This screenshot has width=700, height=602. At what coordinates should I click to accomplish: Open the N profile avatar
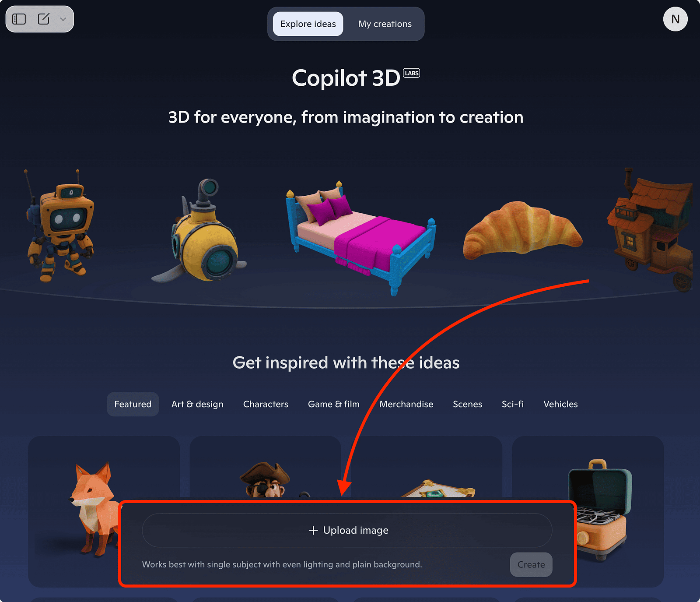675,19
